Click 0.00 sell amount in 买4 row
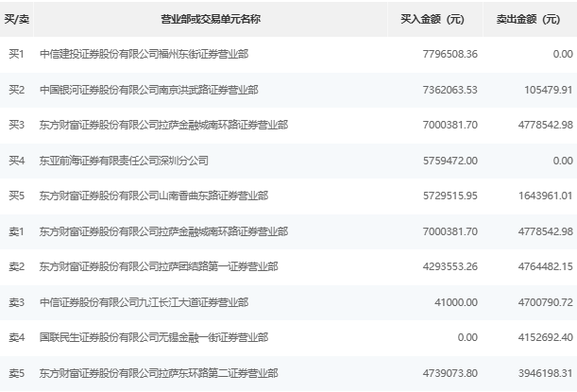Viewport: 577px width, 392px height. point(563,161)
